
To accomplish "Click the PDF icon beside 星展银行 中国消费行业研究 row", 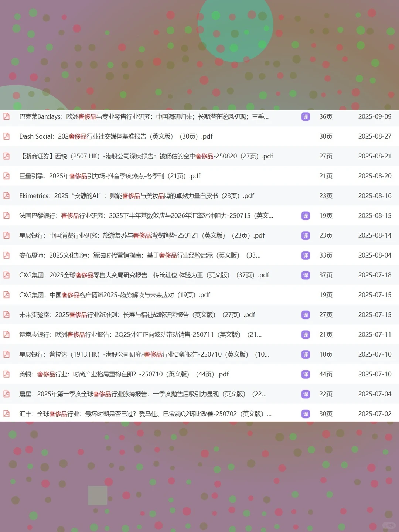I will (7, 235).
